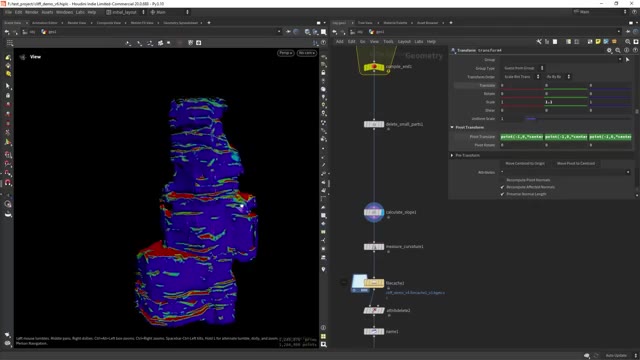Click the Rotate X value field
Viewport: 640px width, 360px height.
pyautogui.click(x=522, y=94)
